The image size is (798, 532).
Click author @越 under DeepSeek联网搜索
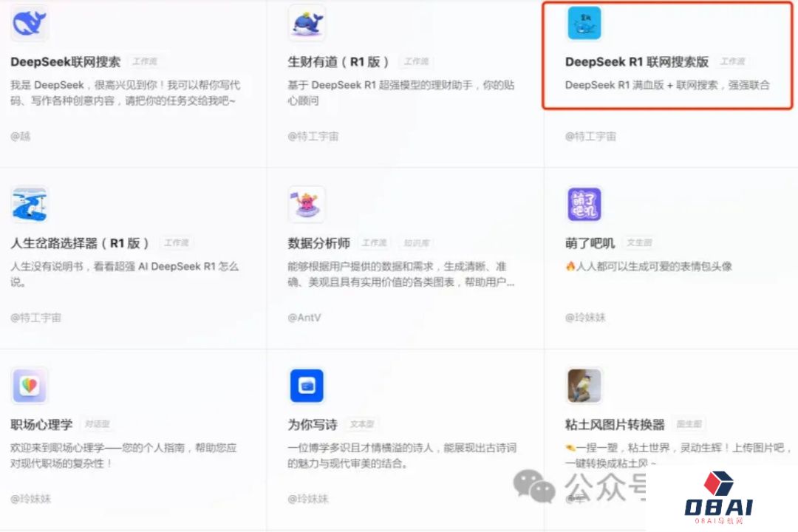click(x=21, y=136)
